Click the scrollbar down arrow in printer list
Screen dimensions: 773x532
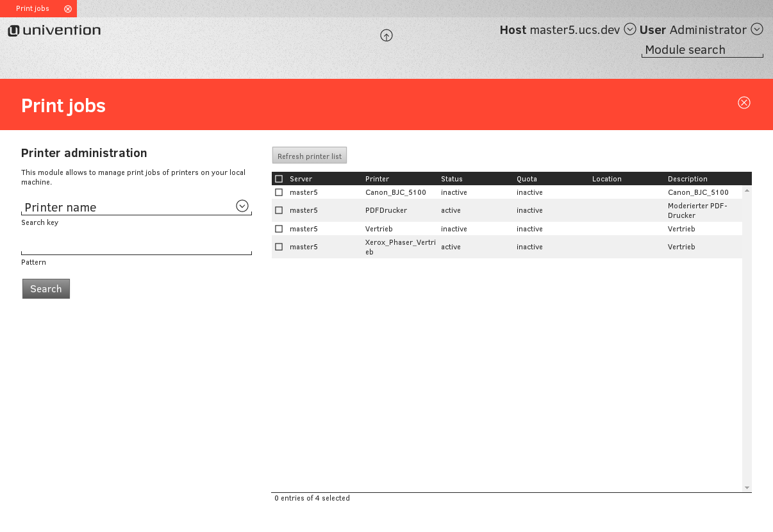click(747, 488)
